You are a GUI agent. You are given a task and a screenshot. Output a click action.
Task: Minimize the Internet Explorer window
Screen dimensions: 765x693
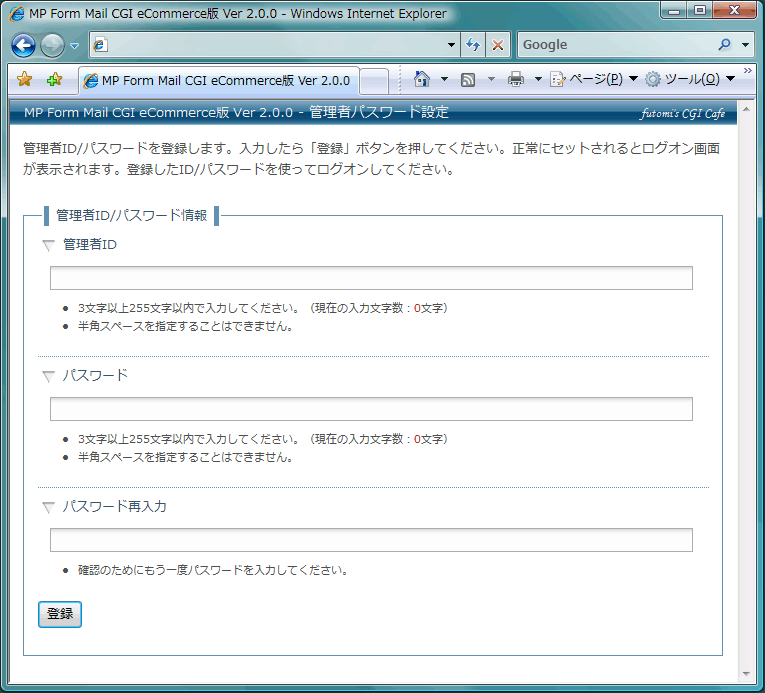(674, 10)
